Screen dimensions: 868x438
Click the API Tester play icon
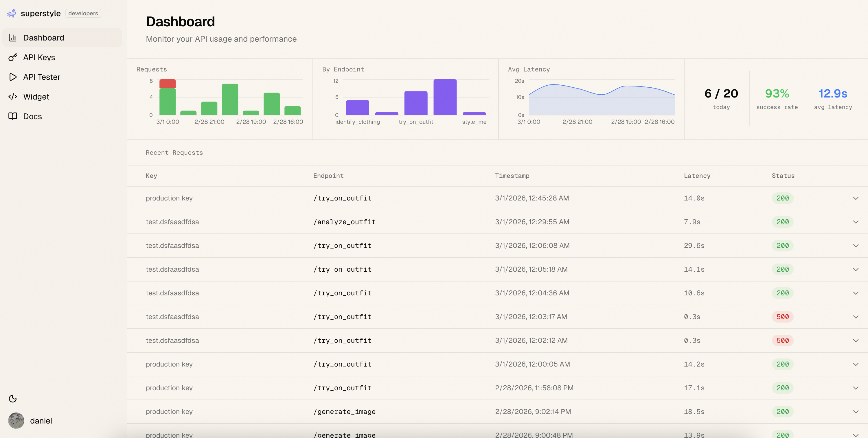(12, 77)
